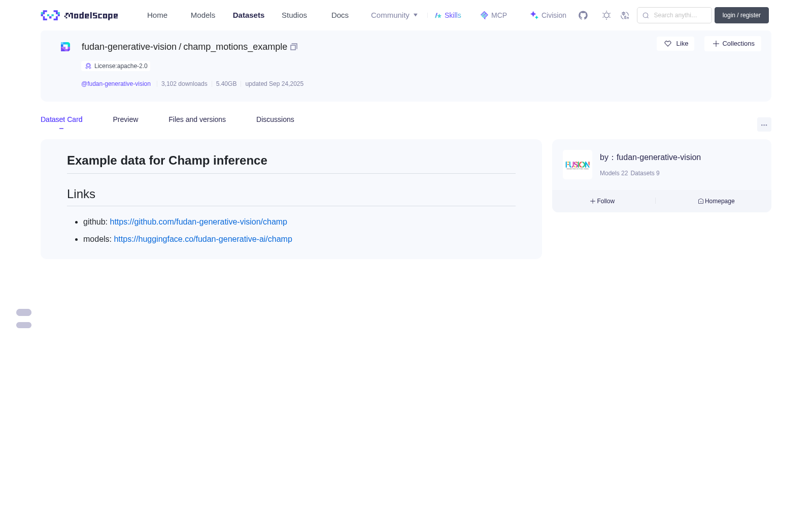Go to Home in navigation

[x=157, y=15]
